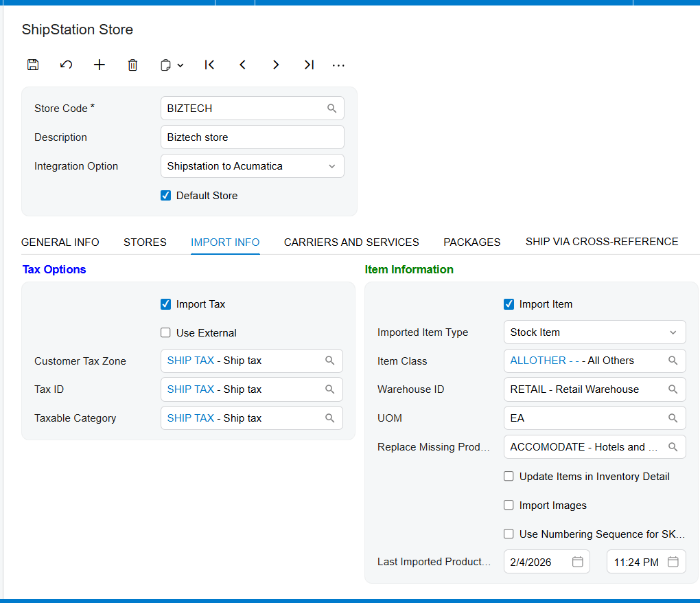Switch to the GENERAL INFO tab

click(60, 242)
